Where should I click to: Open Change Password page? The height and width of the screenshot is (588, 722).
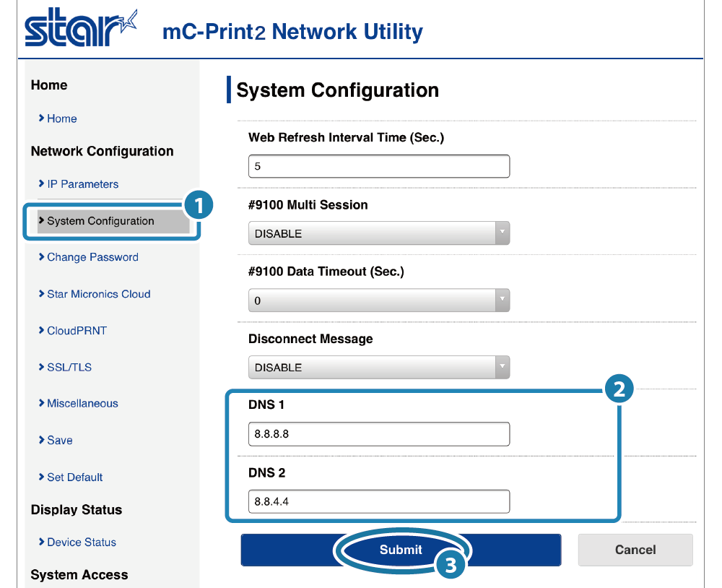(92, 257)
